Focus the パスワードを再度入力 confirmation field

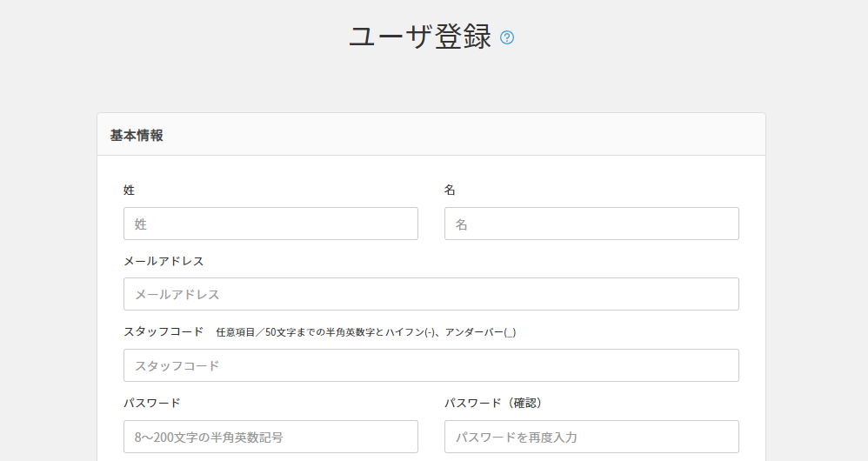[x=591, y=437]
